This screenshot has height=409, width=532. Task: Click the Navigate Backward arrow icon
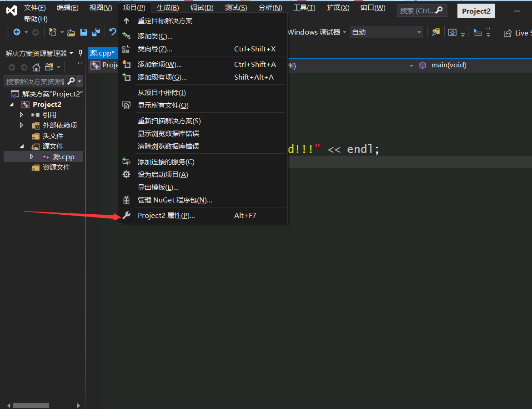17,32
